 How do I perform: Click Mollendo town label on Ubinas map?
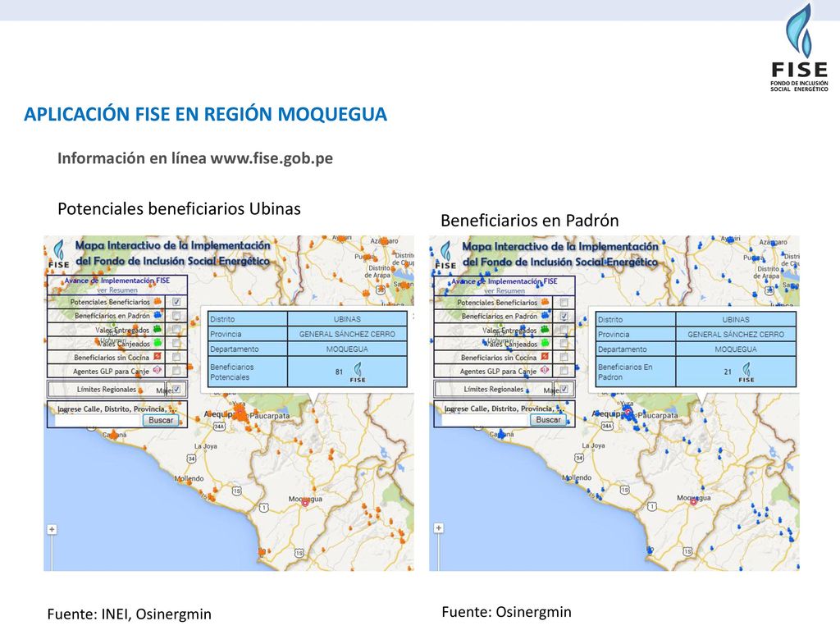tap(189, 478)
